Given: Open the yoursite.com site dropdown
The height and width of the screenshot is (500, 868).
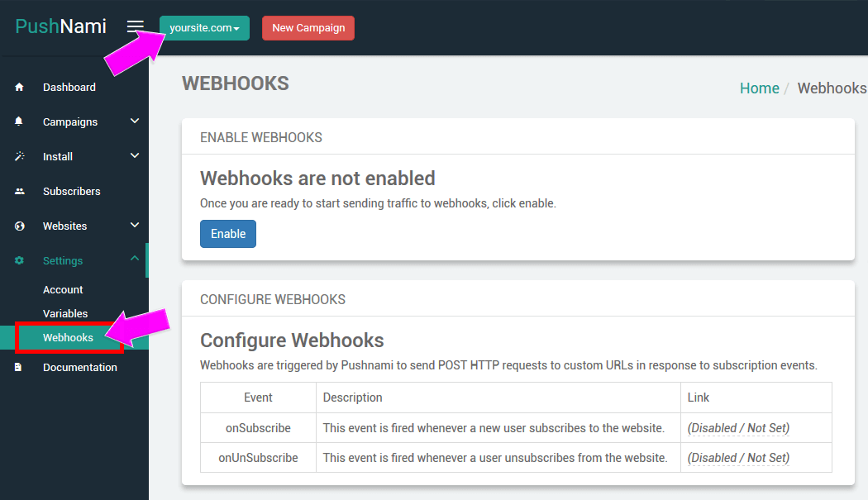Looking at the screenshot, I should click(204, 28).
